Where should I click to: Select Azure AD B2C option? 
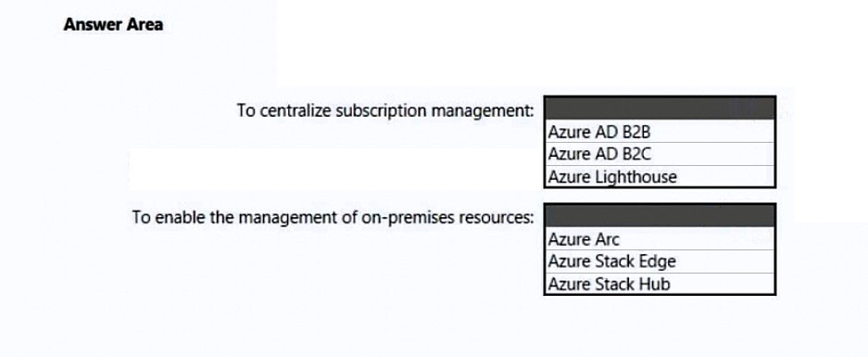click(660, 154)
